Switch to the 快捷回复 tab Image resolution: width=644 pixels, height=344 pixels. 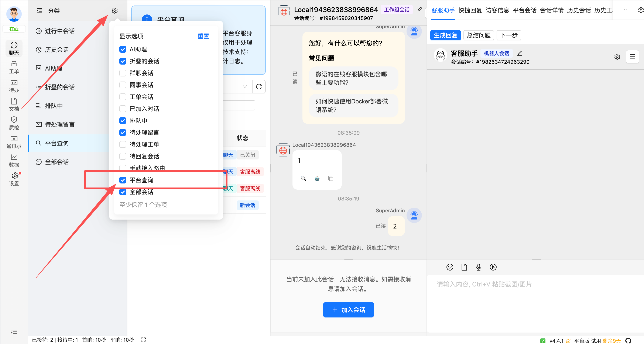coord(470,10)
